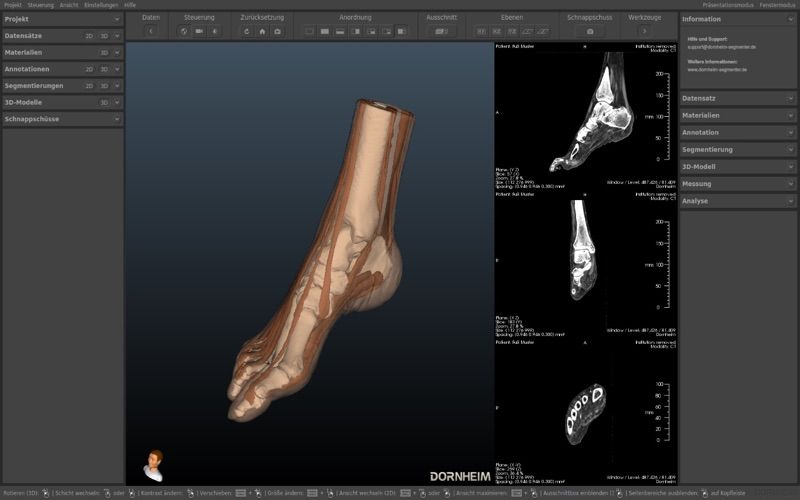Click the Ausschnitt clipping icon

441,31
